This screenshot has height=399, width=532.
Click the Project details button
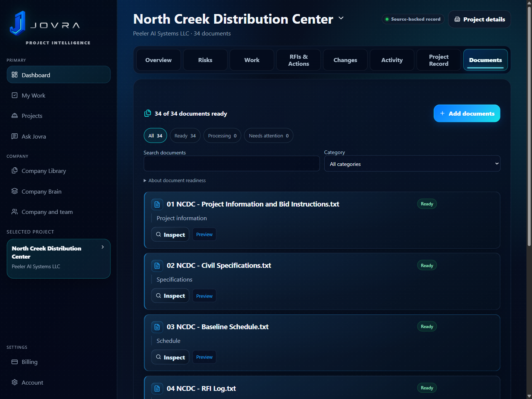[x=480, y=19]
